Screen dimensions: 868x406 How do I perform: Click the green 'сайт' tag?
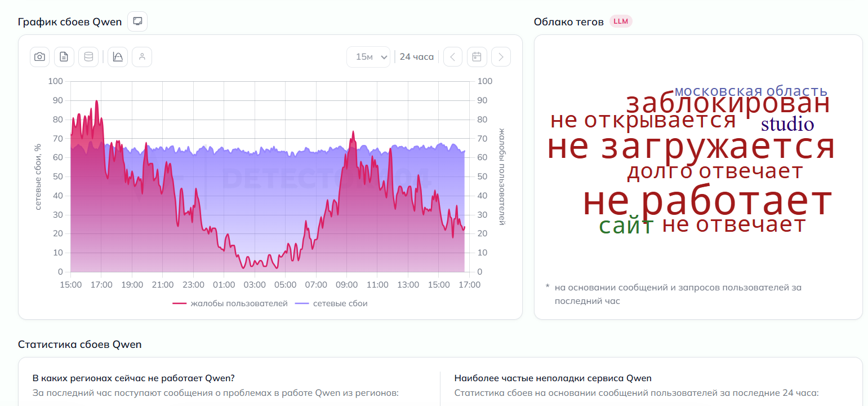point(626,226)
